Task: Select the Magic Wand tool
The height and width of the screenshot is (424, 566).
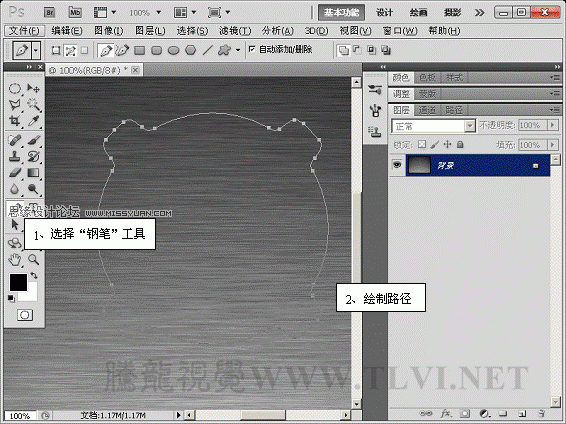Action: coord(33,105)
